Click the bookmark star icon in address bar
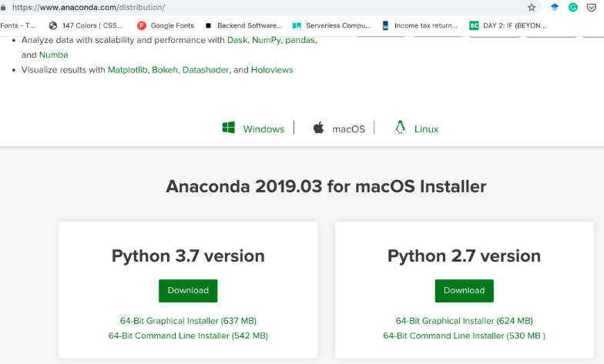This screenshot has height=364, width=604. 532,8
